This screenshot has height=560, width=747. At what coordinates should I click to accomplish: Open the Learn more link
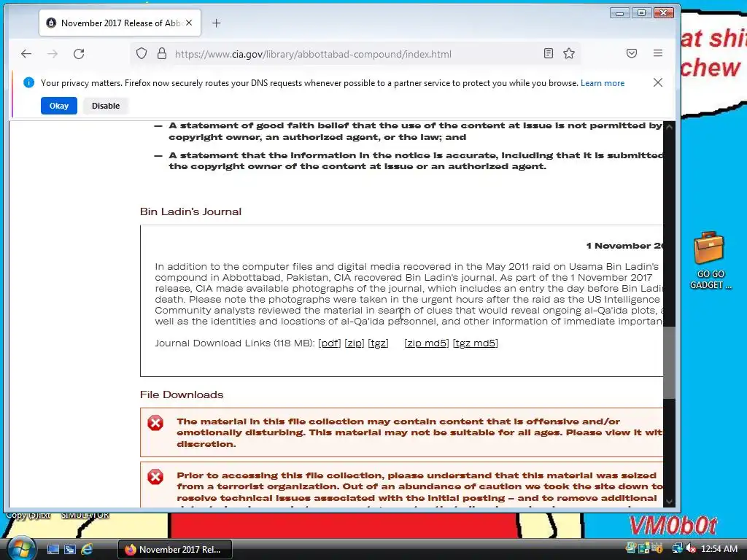tap(602, 83)
